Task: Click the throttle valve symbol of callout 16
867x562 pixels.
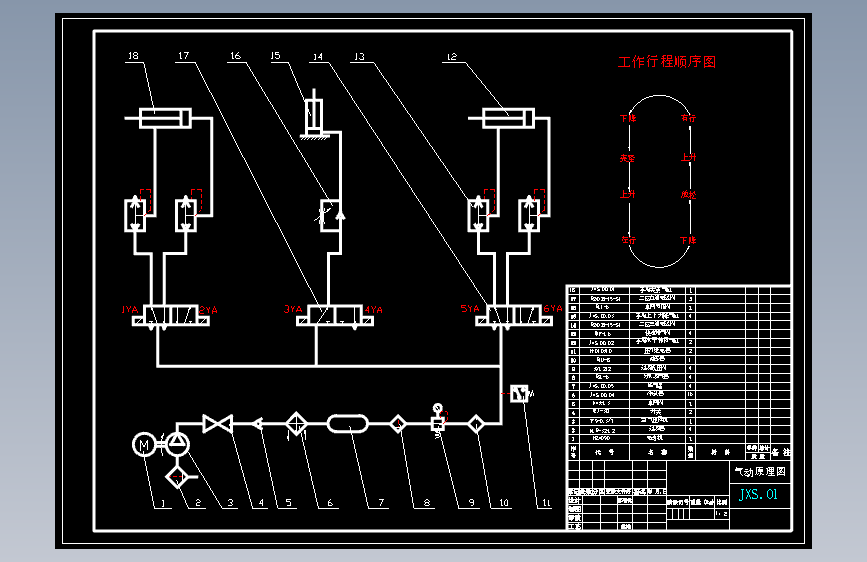Action: (331, 215)
